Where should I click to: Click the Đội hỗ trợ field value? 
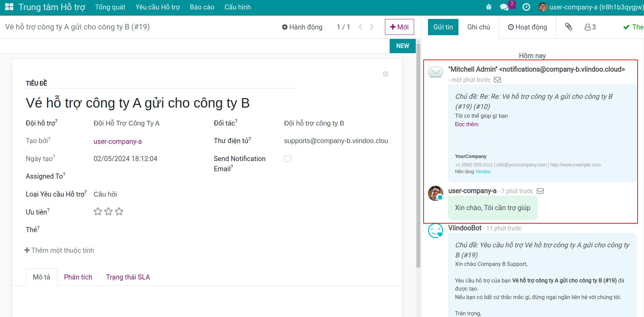tap(127, 123)
